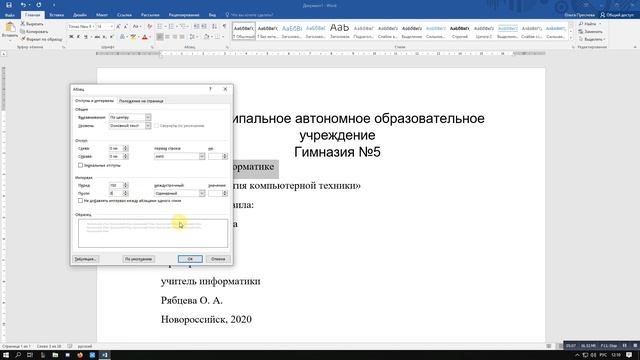Screen dimensions: 640x360
Task: Toggle underline Ч formatting
Action: tap(86, 37)
